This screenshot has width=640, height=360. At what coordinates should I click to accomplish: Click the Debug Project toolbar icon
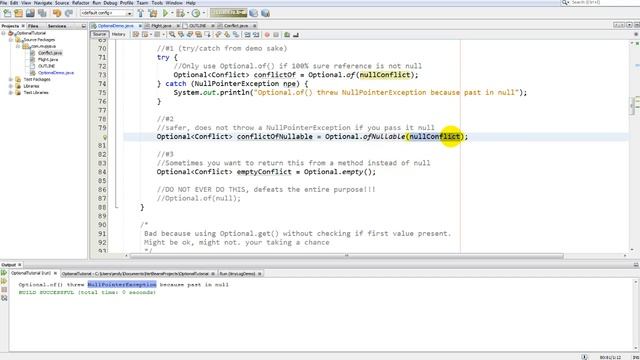(x=180, y=13)
